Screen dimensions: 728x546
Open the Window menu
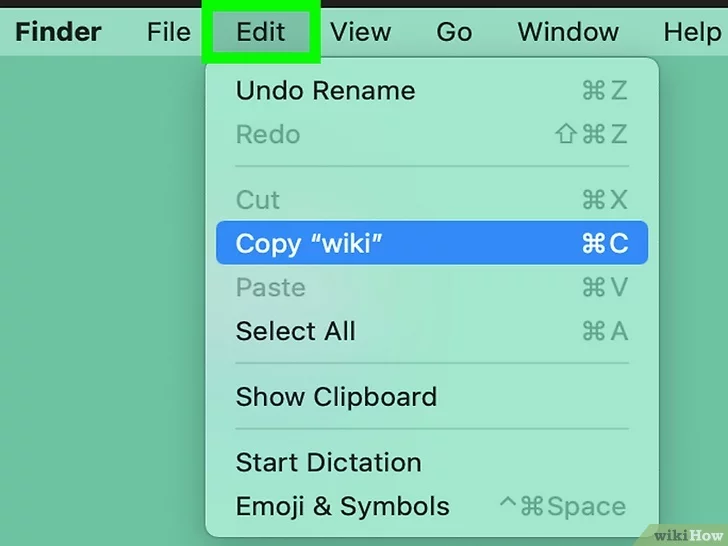(568, 32)
